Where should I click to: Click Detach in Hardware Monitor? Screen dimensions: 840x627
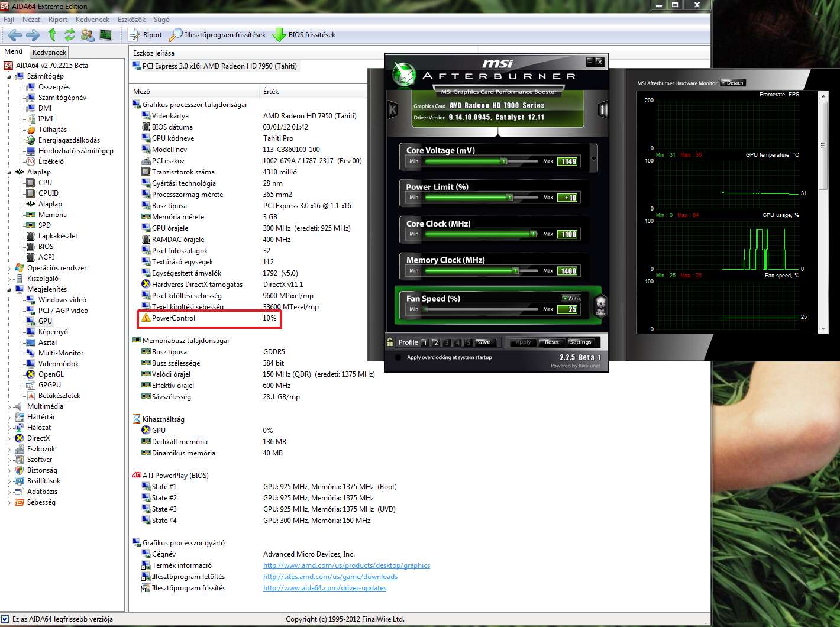click(x=733, y=83)
